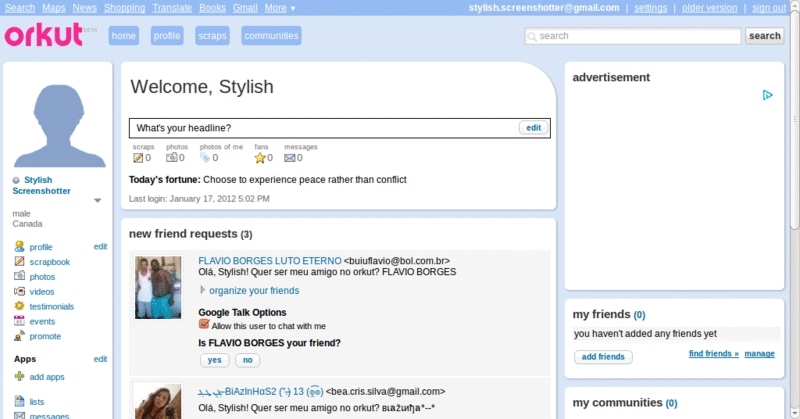Click the scrapbook pencil icon in sidebar

point(19,261)
